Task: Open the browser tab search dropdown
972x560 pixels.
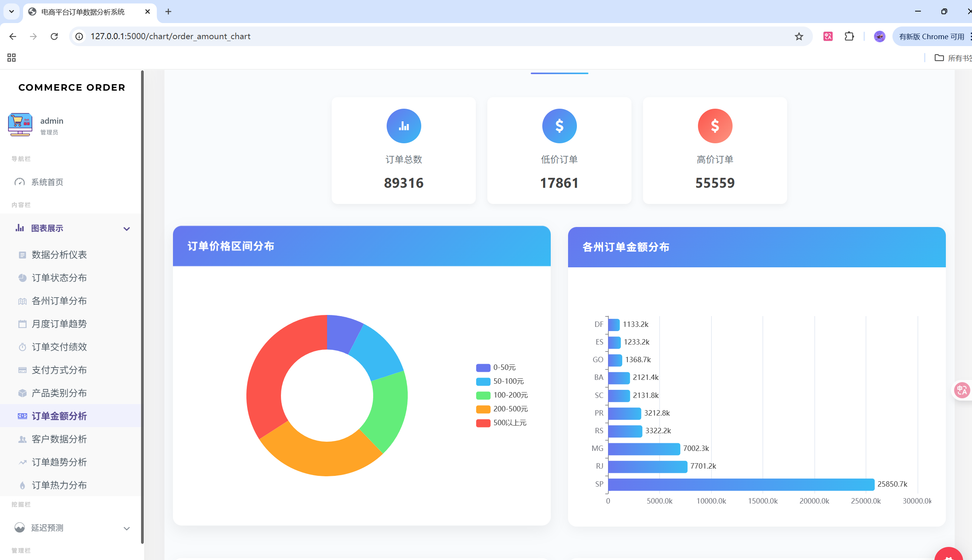Action: tap(12, 12)
